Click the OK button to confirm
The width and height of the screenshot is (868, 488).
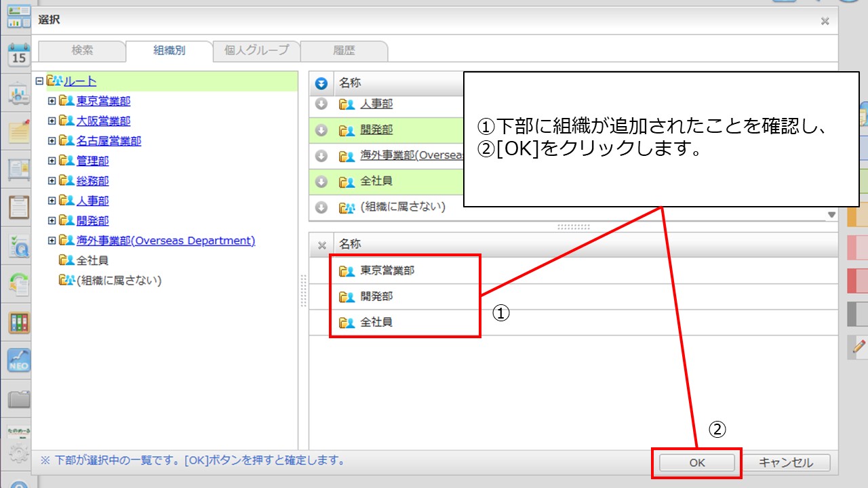point(697,463)
